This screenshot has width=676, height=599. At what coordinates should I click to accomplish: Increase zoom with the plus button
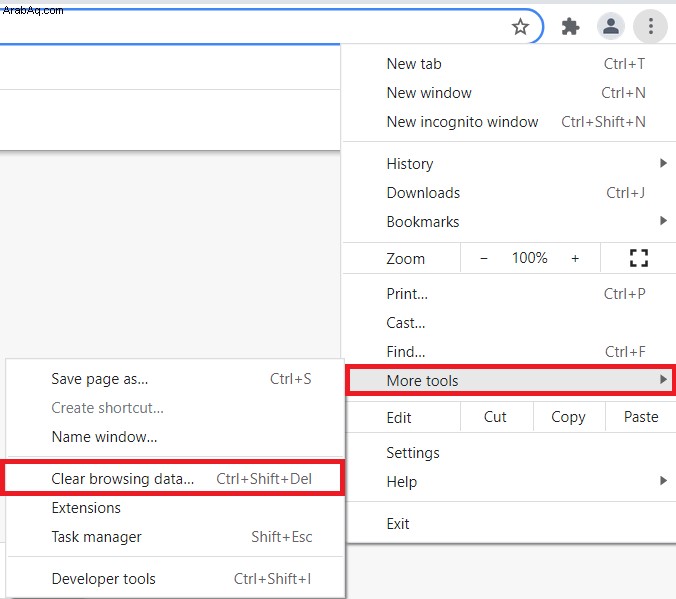coord(575,258)
